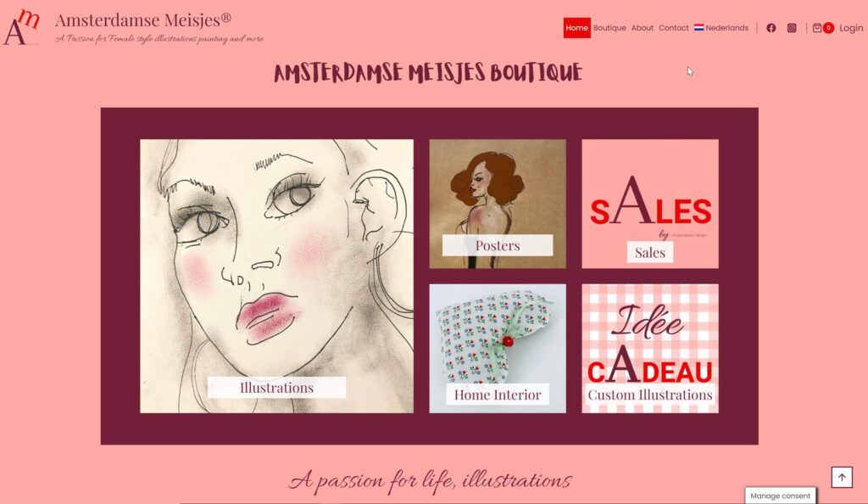Open the Boutique menu item

point(609,28)
